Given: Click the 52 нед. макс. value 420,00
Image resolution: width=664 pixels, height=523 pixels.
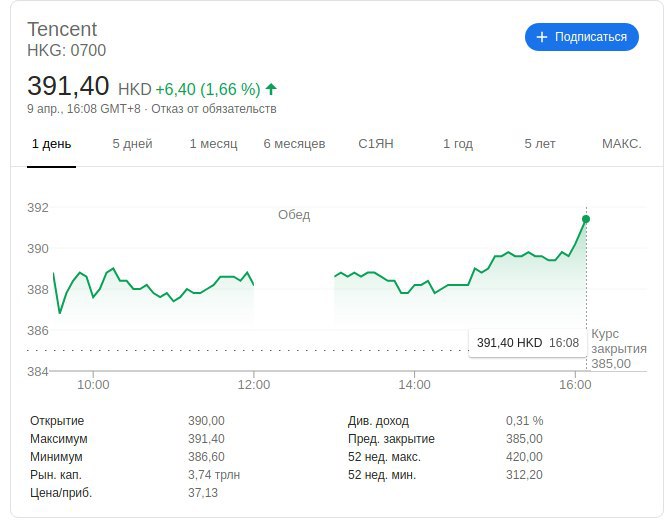Looking at the screenshot, I should click(524, 457).
